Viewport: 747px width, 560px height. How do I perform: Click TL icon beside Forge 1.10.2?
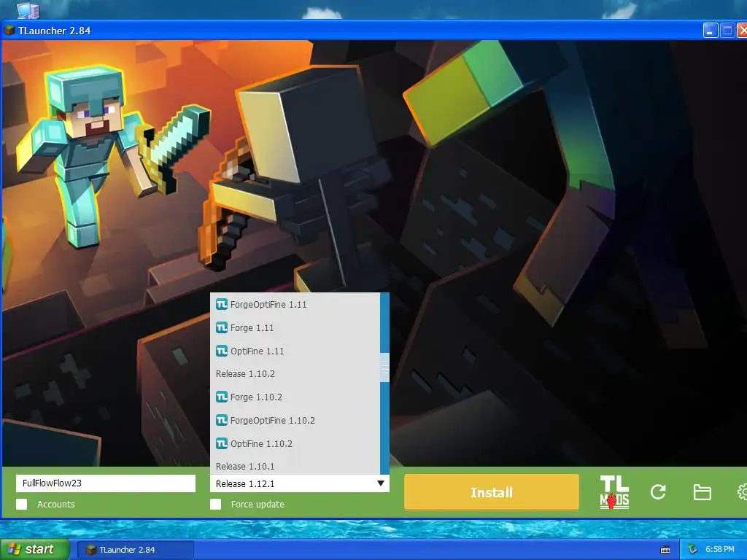(222, 397)
